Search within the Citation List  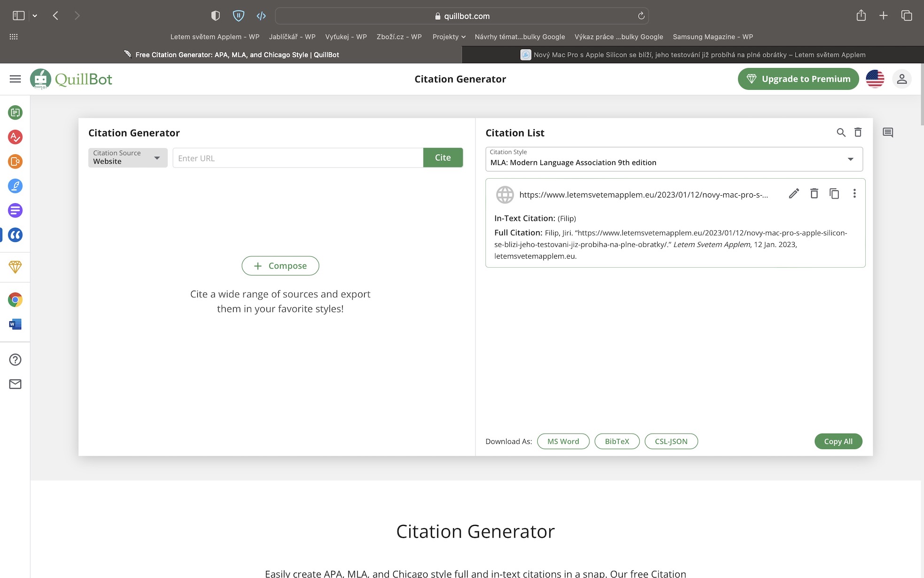tap(841, 133)
